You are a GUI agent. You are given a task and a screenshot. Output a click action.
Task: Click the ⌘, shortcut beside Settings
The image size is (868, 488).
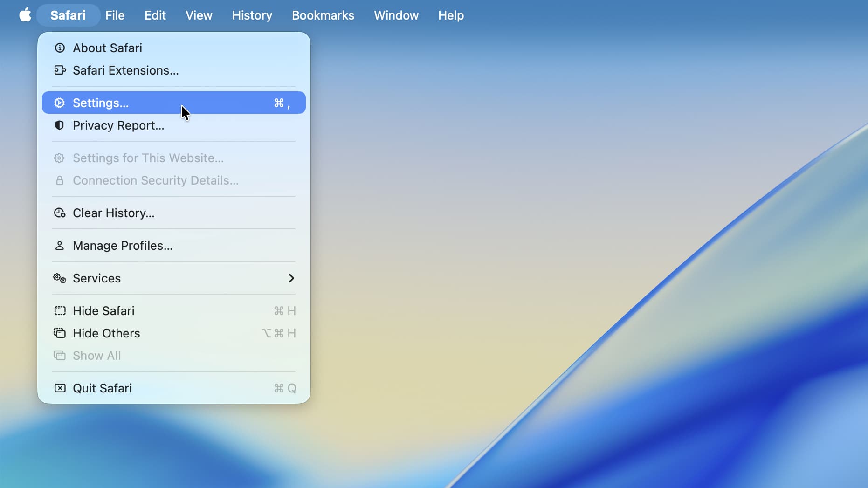pos(282,103)
